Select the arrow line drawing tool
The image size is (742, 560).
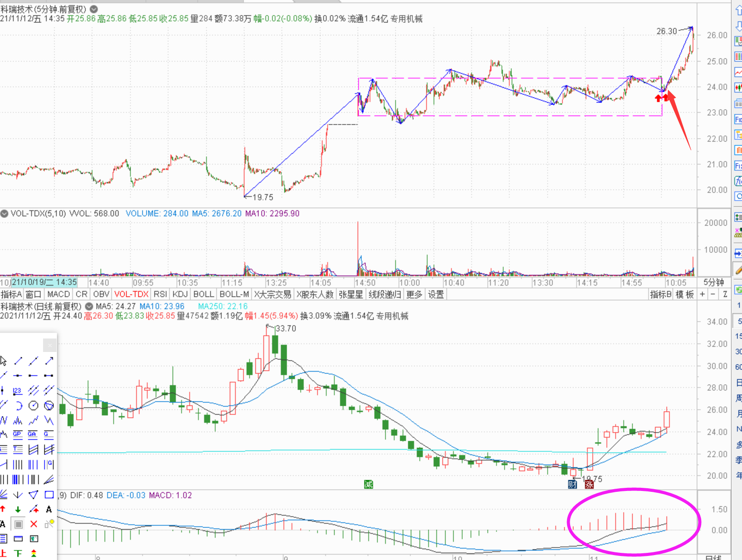[x=49, y=360]
